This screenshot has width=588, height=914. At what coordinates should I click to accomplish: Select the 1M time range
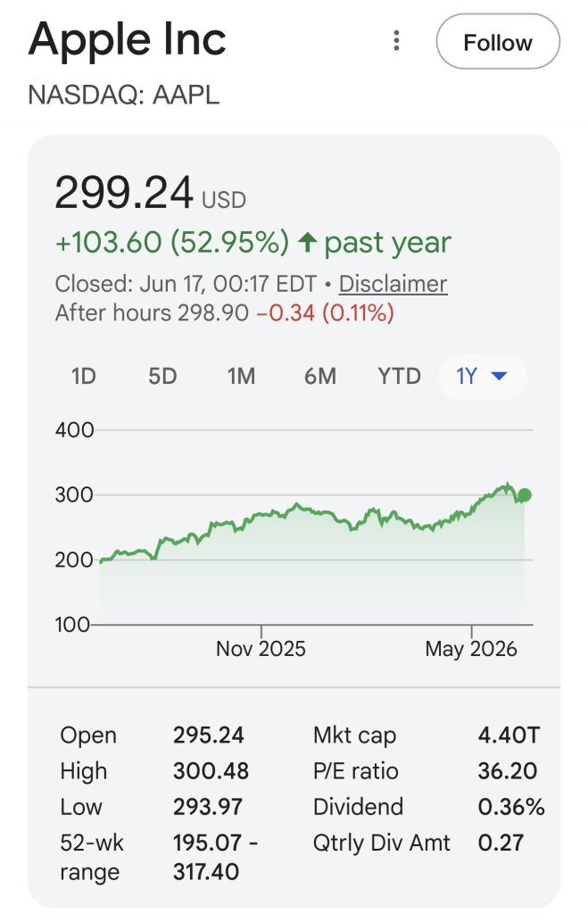[x=241, y=376]
